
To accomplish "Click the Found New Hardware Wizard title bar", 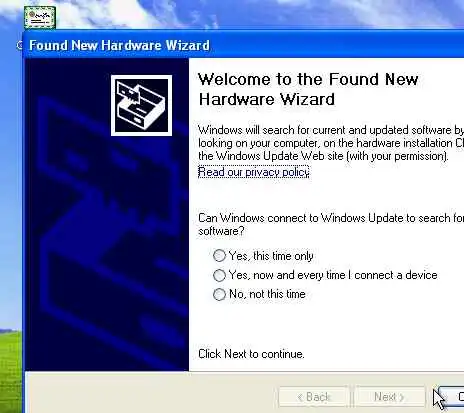I will pos(243,45).
